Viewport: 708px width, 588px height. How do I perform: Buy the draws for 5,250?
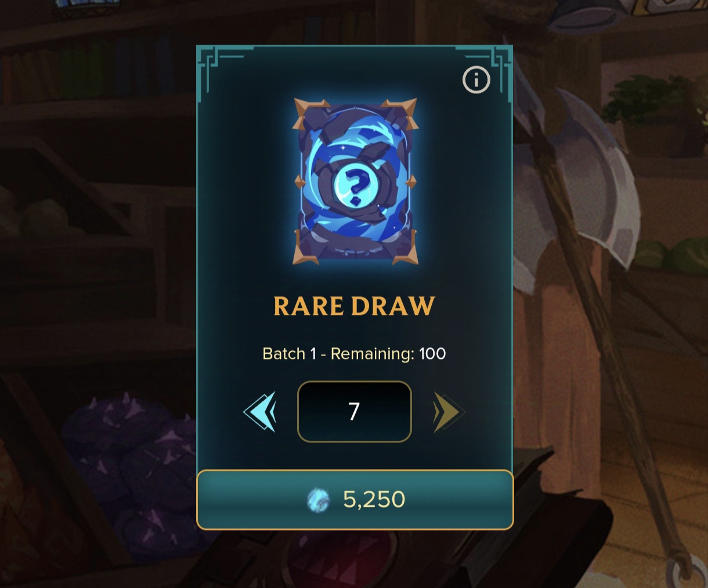pos(355,499)
